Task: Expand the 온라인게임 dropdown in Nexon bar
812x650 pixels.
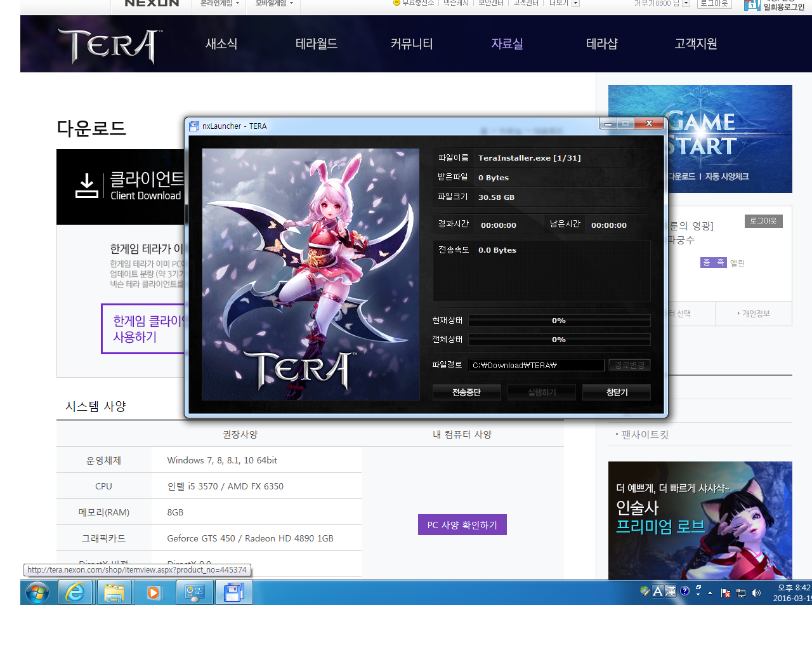Action: pos(219,3)
